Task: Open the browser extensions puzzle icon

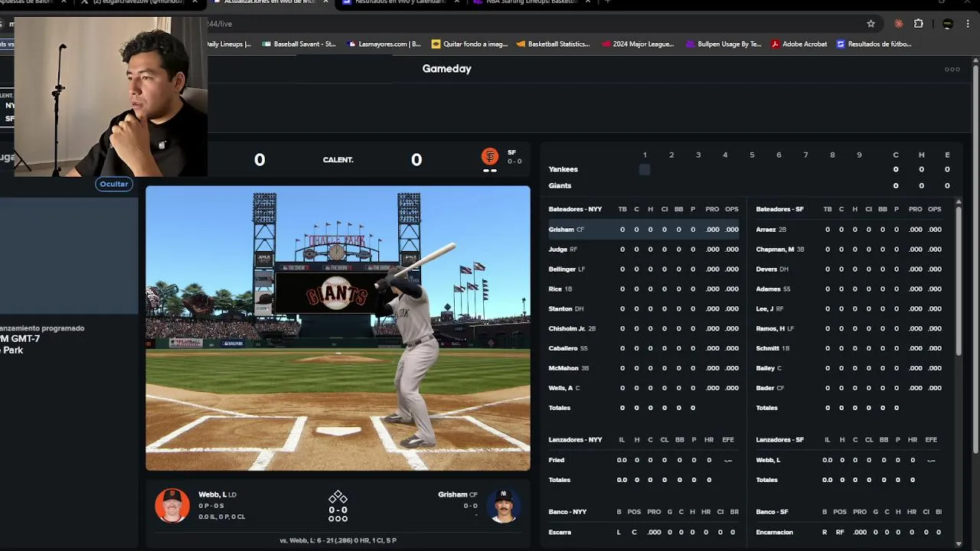Action: point(919,24)
